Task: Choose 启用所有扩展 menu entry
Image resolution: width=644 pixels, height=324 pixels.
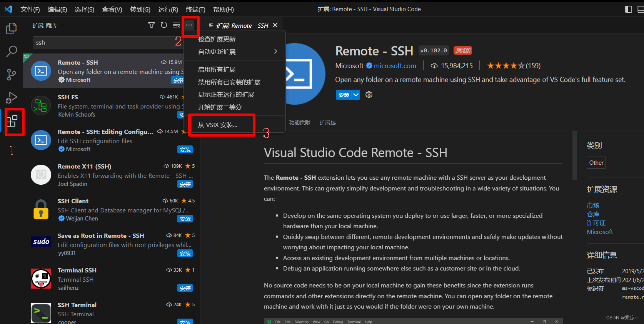Action: coord(235,70)
